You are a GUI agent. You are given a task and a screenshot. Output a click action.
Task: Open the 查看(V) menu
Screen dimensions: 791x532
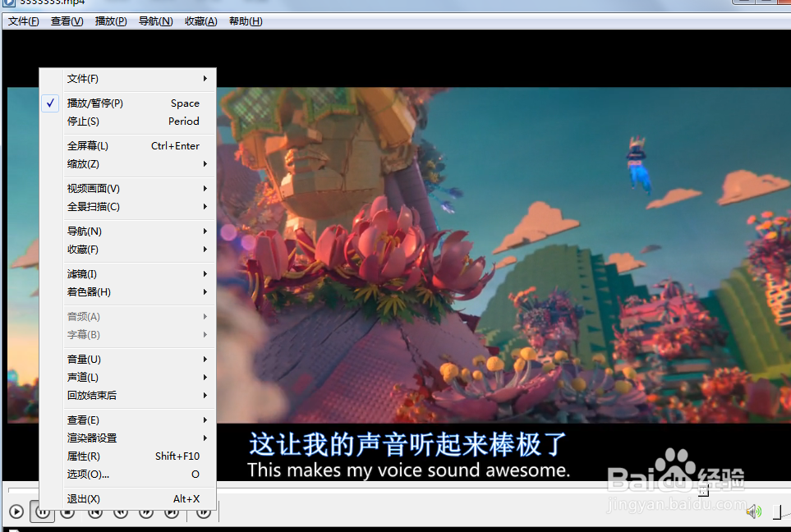click(x=67, y=21)
